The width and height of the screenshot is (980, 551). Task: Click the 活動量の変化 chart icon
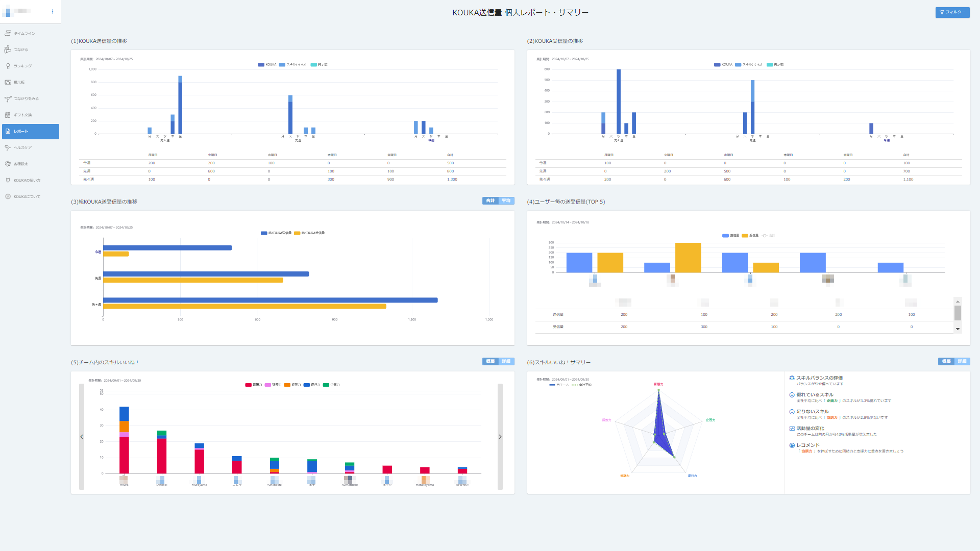point(792,429)
